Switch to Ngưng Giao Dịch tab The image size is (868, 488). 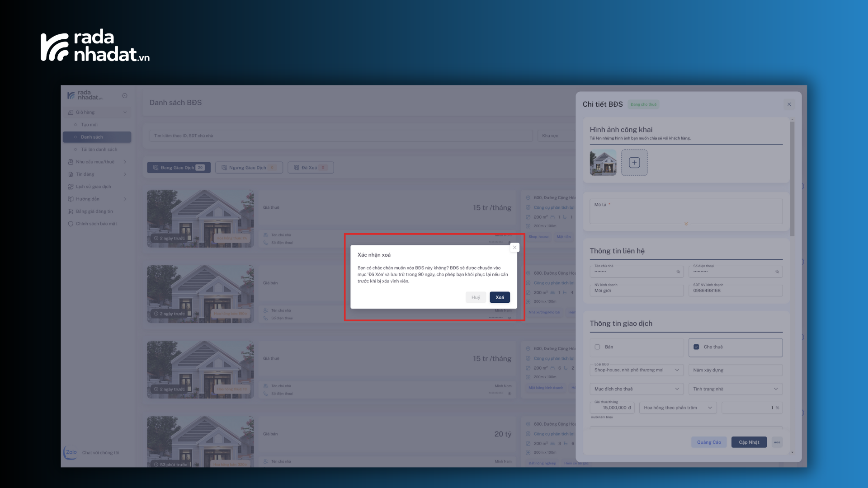[249, 168]
